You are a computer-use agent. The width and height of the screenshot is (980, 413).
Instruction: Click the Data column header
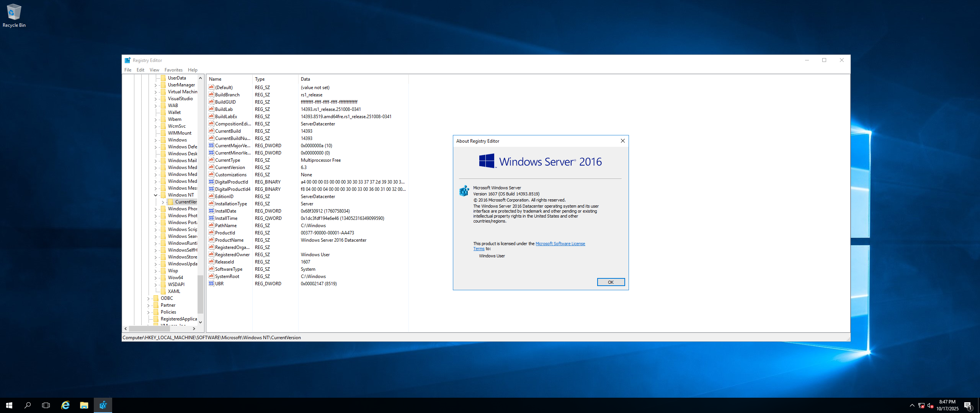coord(305,79)
